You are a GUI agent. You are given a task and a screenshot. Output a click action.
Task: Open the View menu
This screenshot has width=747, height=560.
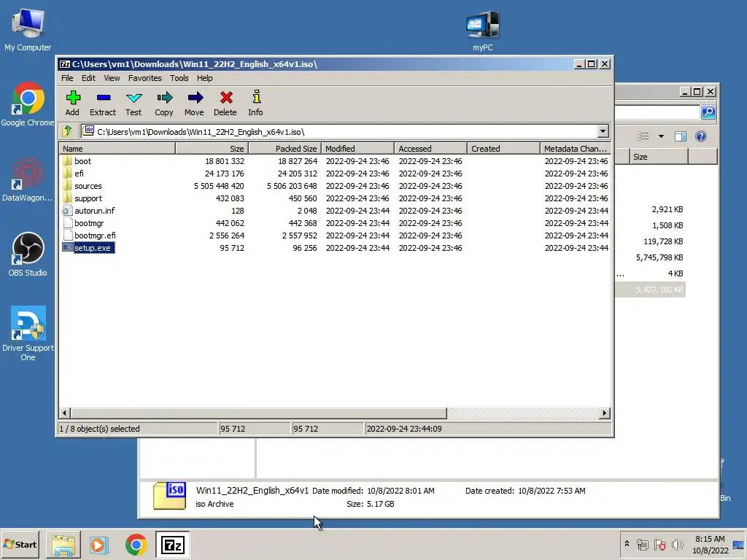click(x=112, y=78)
